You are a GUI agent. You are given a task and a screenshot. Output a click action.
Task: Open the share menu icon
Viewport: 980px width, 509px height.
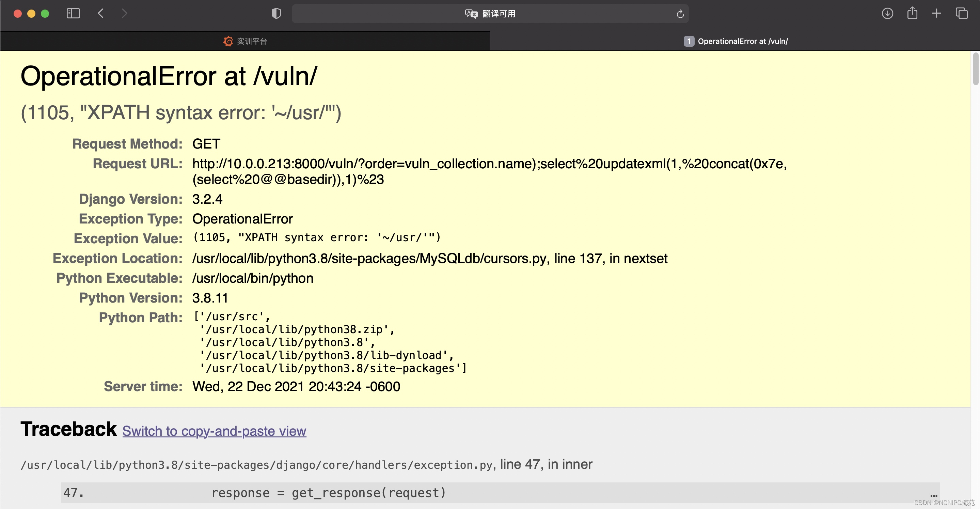pyautogui.click(x=912, y=13)
